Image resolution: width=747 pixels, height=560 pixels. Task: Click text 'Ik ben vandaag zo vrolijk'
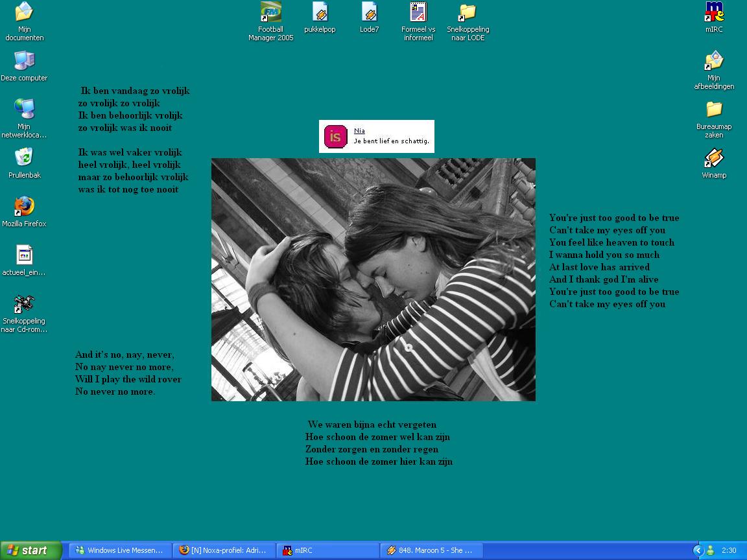[x=136, y=91]
